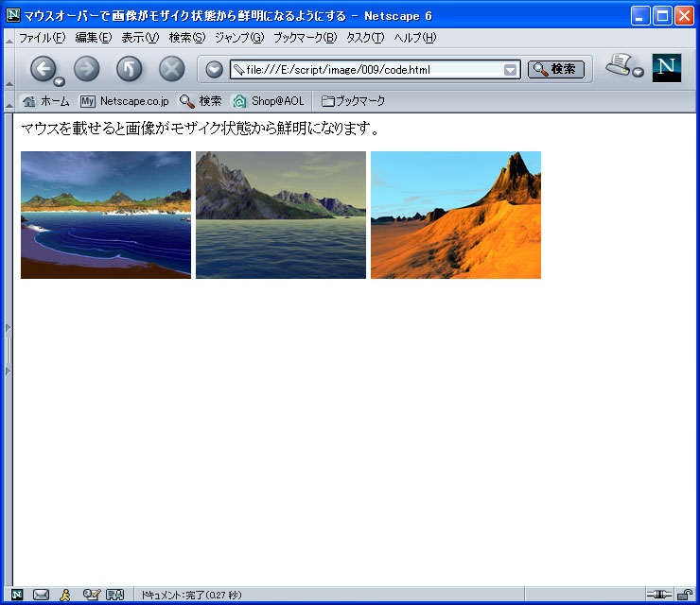Expand the URL history dropdown arrow
This screenshot has width=700, height=605.
[510, 70]
